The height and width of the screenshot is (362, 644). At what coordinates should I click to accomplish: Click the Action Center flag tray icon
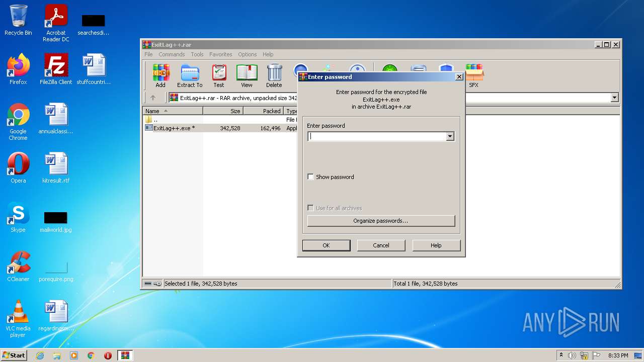click(596, 355)
